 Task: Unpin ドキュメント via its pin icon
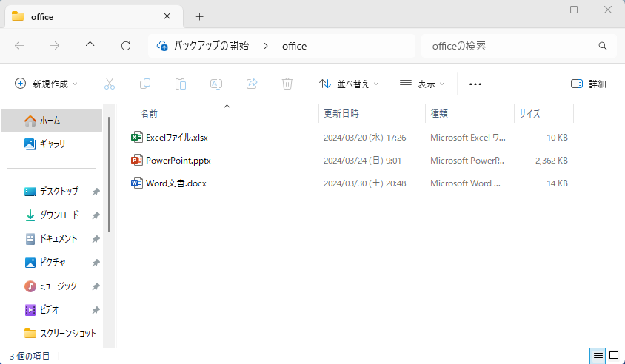(x=96, y=239)
